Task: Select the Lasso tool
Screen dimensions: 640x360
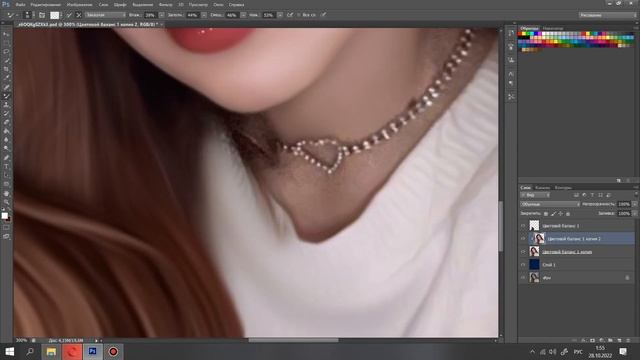Action: click(6, 52)
